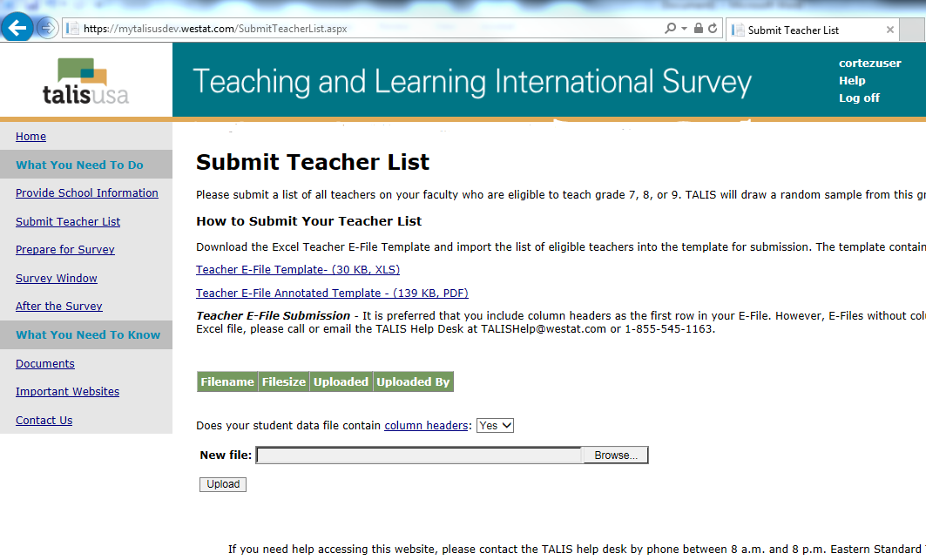The image size is (926, 560).
Task: Click What You Need To Know heading
Action: click(x=88, y=335)
